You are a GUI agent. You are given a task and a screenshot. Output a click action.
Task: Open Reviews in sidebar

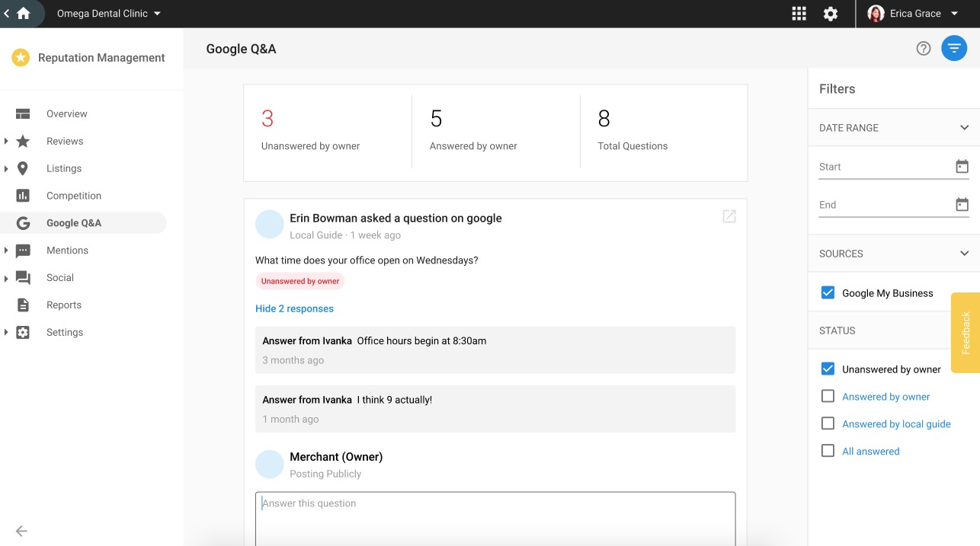point(65,141)
